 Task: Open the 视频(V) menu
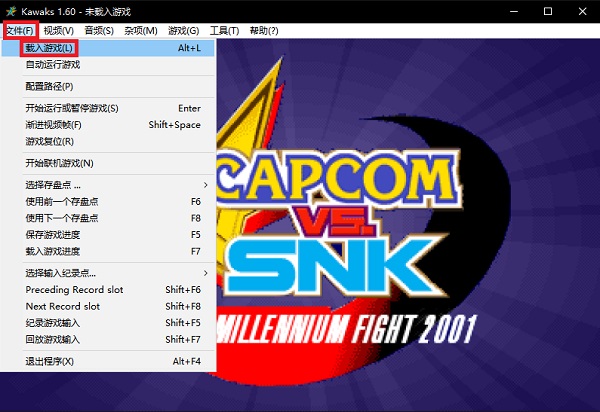coord(59,31)
